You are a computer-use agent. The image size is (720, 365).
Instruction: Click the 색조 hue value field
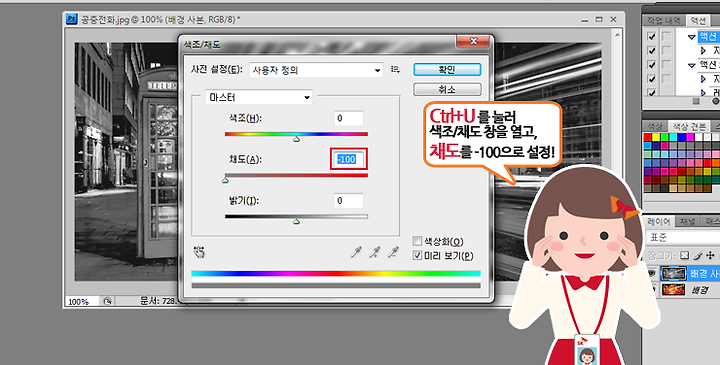pyautogui.click(x=349, y=118)
